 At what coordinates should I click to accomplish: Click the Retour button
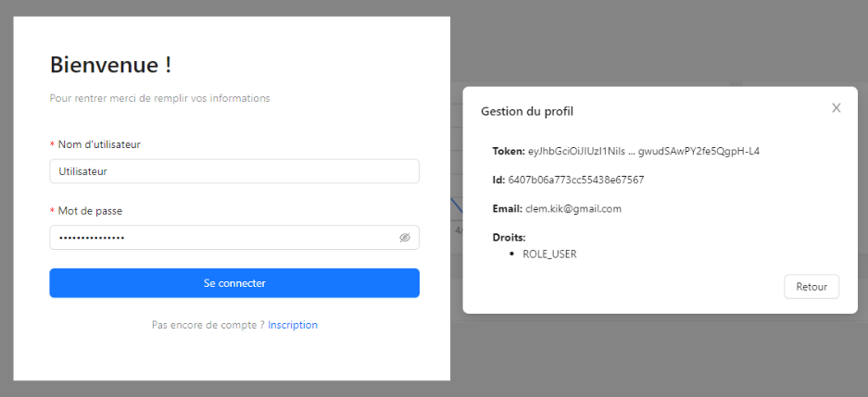(811, 287)
